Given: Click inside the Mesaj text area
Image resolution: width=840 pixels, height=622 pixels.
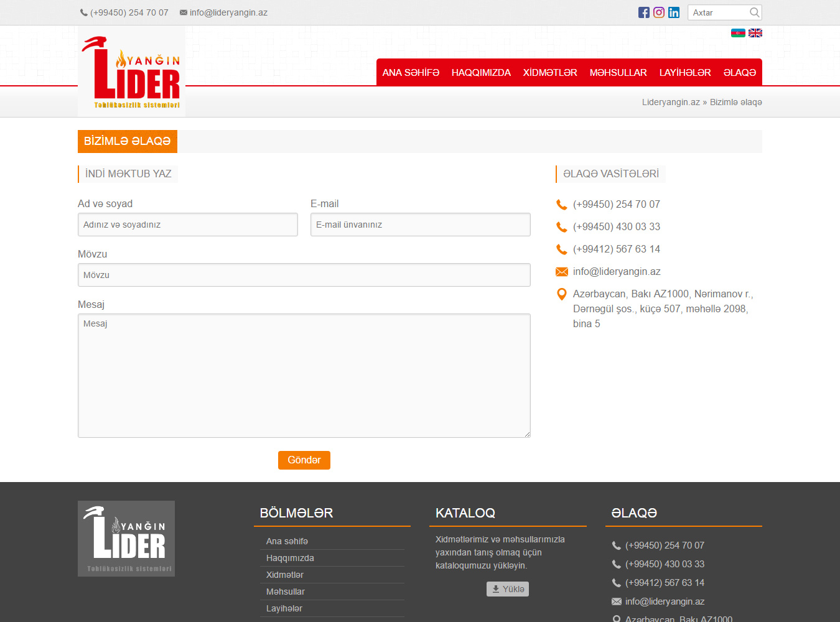Looking at the screenshot, I should point(304,376).
